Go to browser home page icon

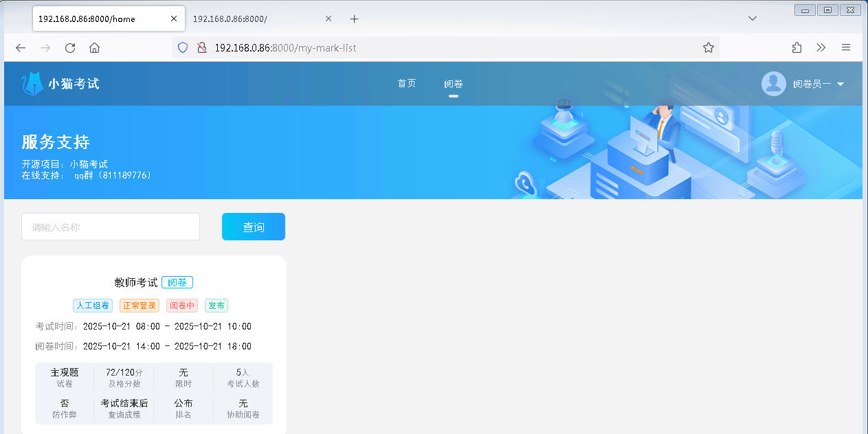point(95,47)
